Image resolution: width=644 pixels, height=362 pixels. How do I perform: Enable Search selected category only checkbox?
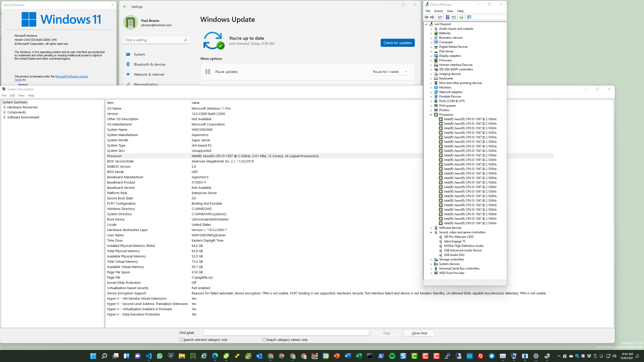coord(181,339)
